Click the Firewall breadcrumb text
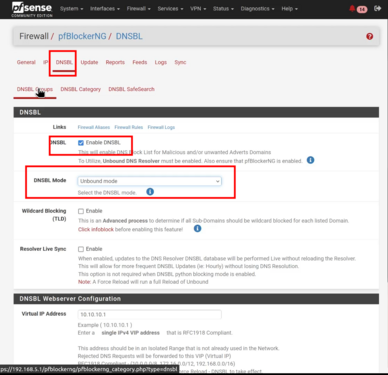388x375 pixels. (34, 36)
